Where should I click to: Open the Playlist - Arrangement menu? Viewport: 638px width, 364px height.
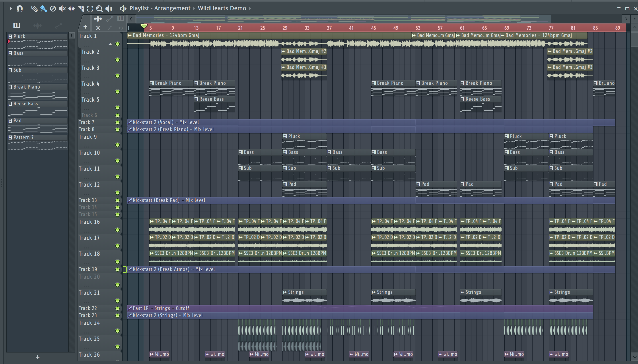tap(160, 8)
